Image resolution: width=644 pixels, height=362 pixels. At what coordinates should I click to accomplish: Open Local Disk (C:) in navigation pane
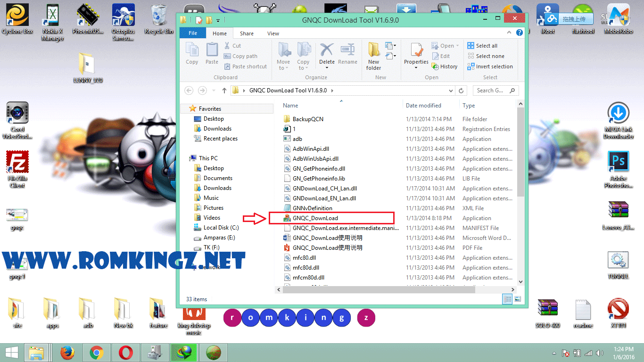pyautogui.click(x=221, y=228)
